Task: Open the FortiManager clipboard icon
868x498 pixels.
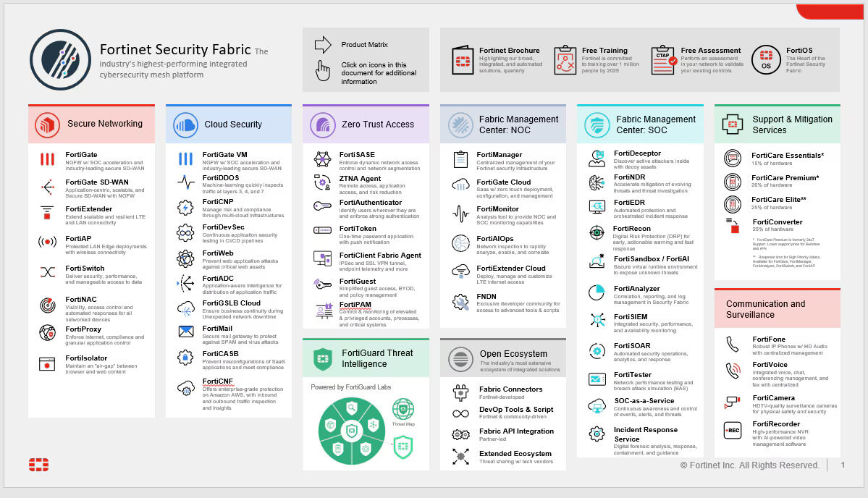Action: (460, 159)
